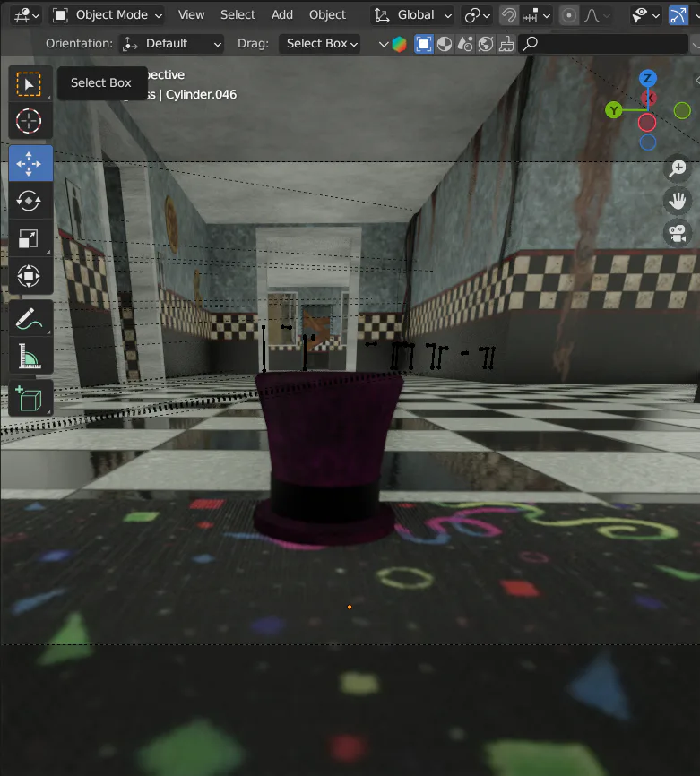Open the Object menu
The height and width of the screenshot is (776, 700).
327,15
